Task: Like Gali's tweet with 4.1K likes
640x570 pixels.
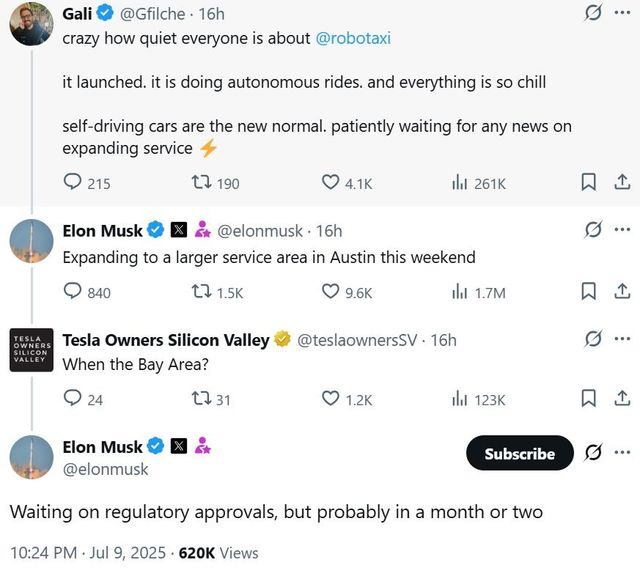Action: pyautogui.click(x=331, y=183)
